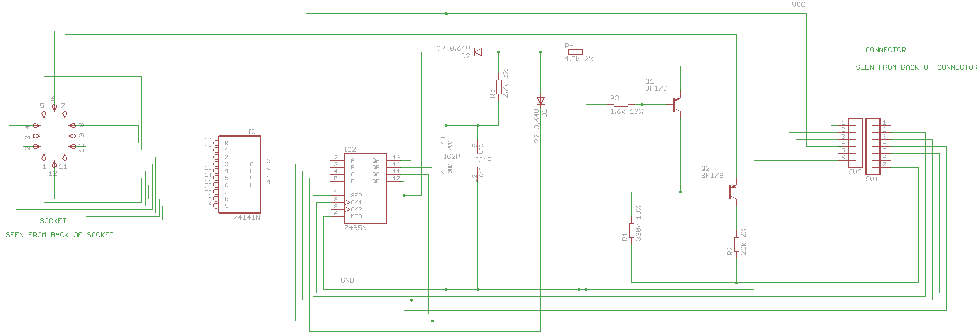980x332 pixels.
Task: Click the SV2 name label
Action: point(855,172)
